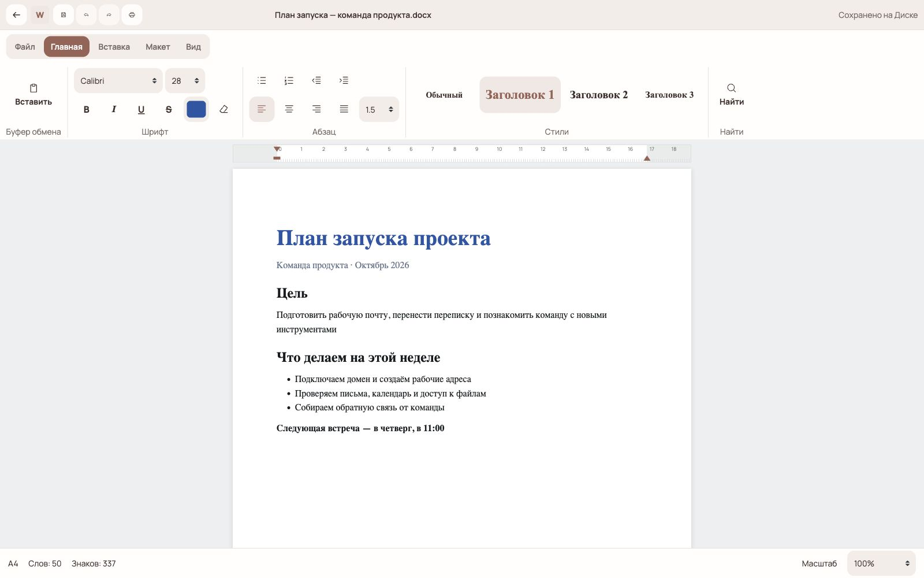Open the blue font color swatch
The width and height of the screenshot is (924, 578).
196,109
